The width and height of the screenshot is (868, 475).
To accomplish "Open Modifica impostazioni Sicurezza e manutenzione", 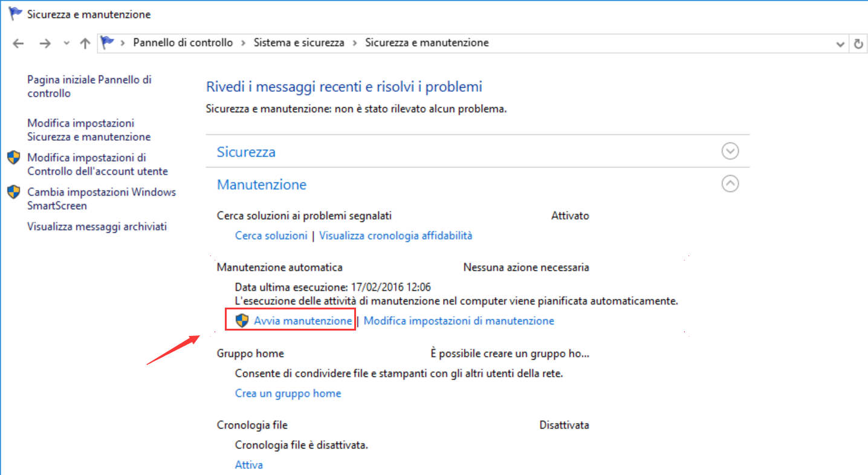I will [x=89, y=130].
